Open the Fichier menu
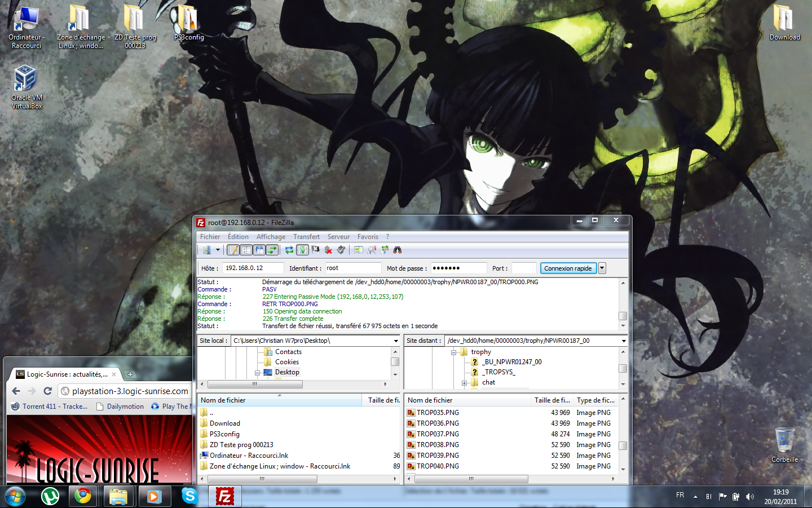 coord(210,237)
